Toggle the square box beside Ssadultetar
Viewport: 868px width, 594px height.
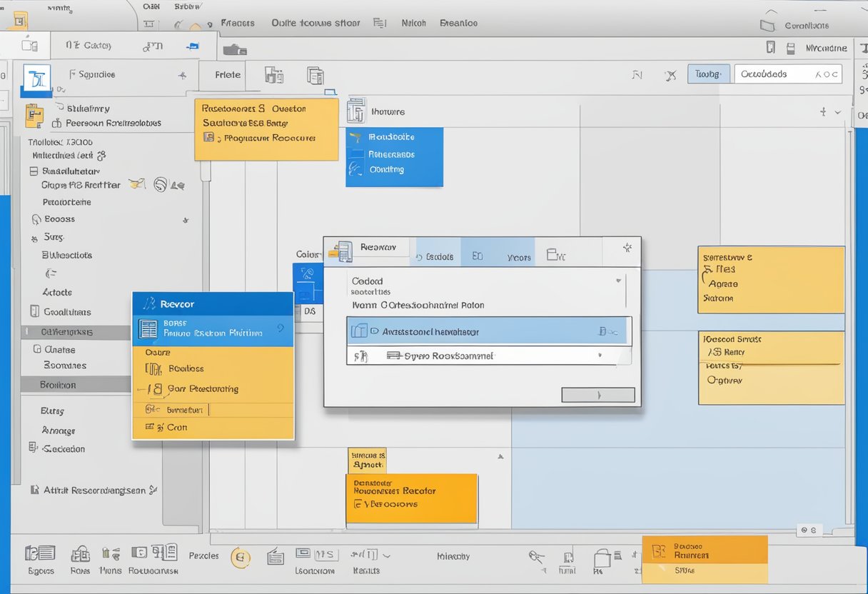click(x=34, y=171)
